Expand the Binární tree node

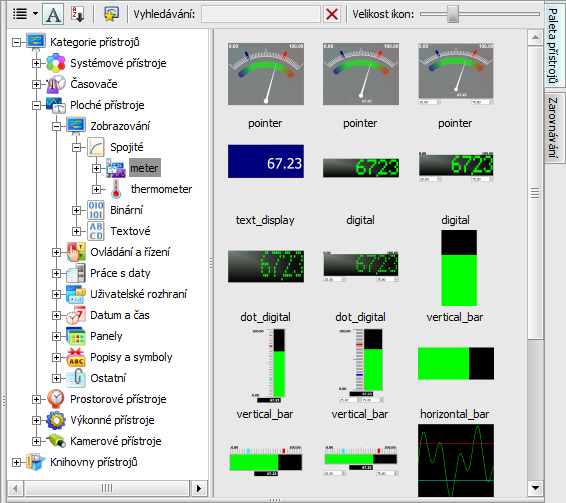[x=76, y=211]
